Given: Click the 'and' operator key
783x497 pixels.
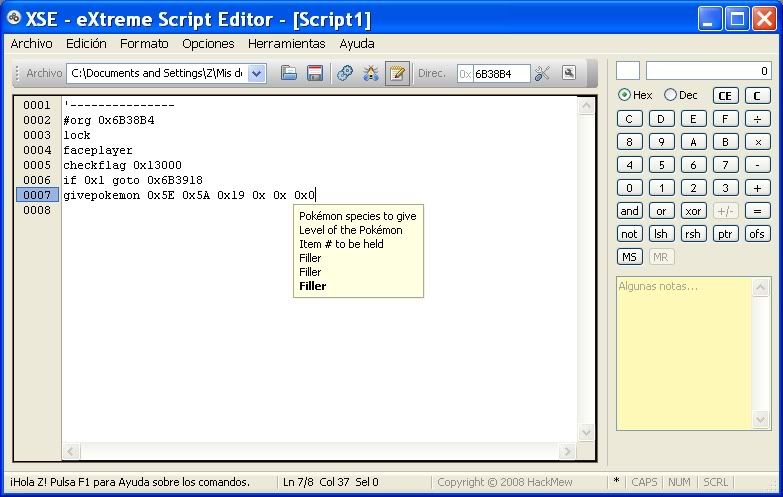Looking at the screenshot, I should 629,211.
